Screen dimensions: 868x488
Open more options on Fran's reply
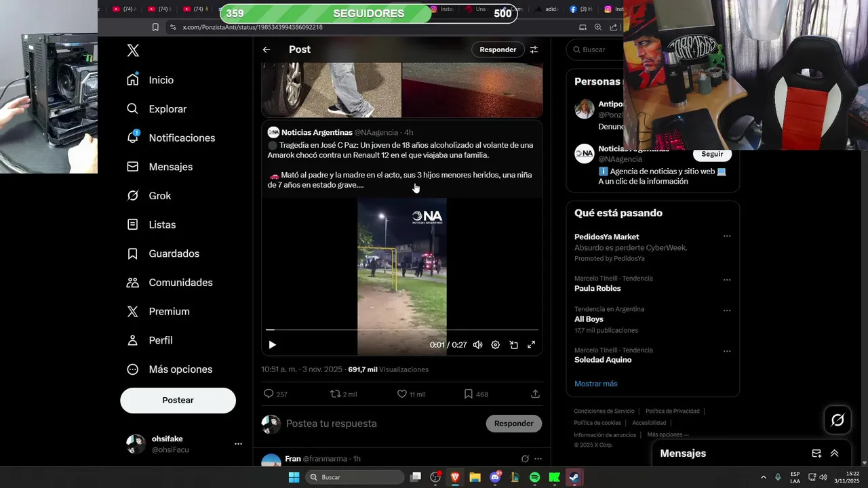(538, 459)
